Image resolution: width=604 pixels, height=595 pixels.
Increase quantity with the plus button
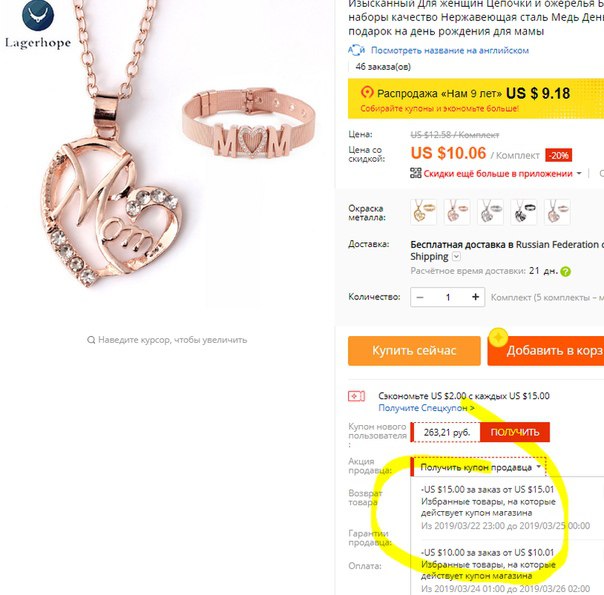(475, 297)
